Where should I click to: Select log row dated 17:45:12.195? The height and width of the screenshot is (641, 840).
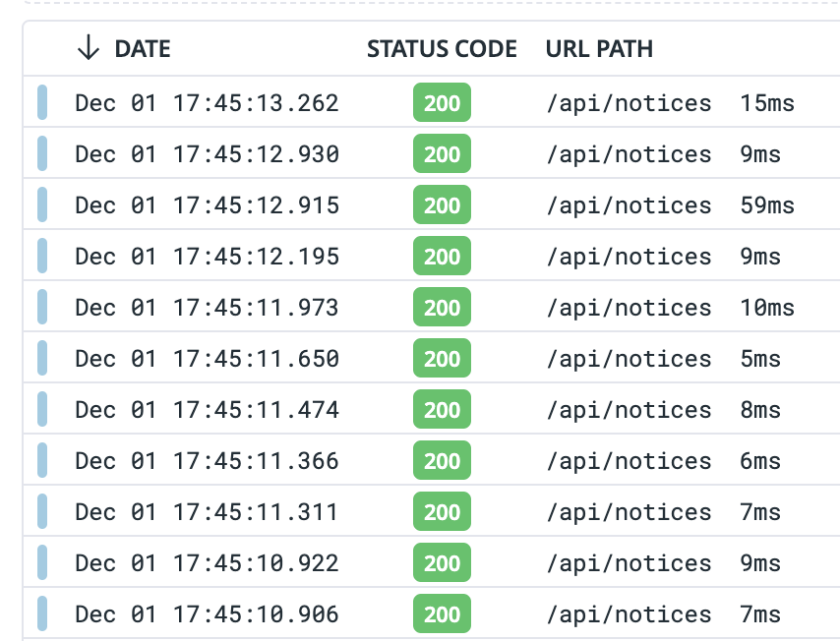431,256
